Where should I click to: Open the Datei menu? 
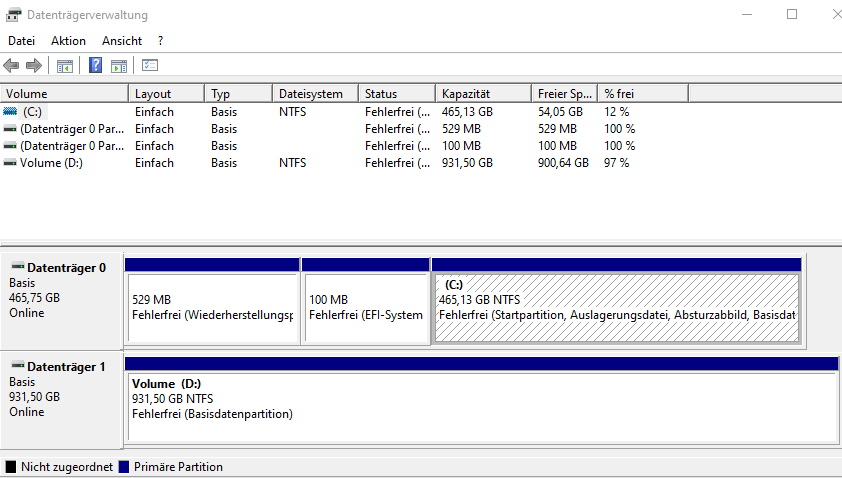pos(21,41)
